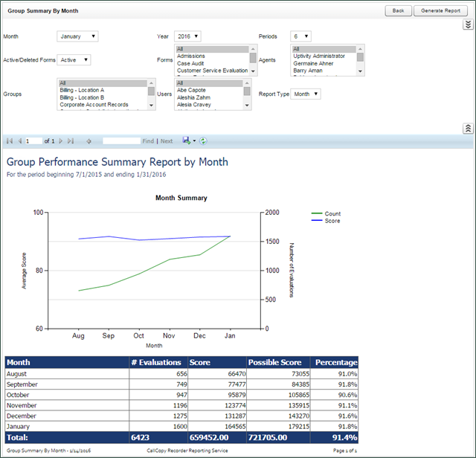The height and width of the screenshot is (458, 476).
Task: Click the previous page arrow
Action: click(19, 141)
